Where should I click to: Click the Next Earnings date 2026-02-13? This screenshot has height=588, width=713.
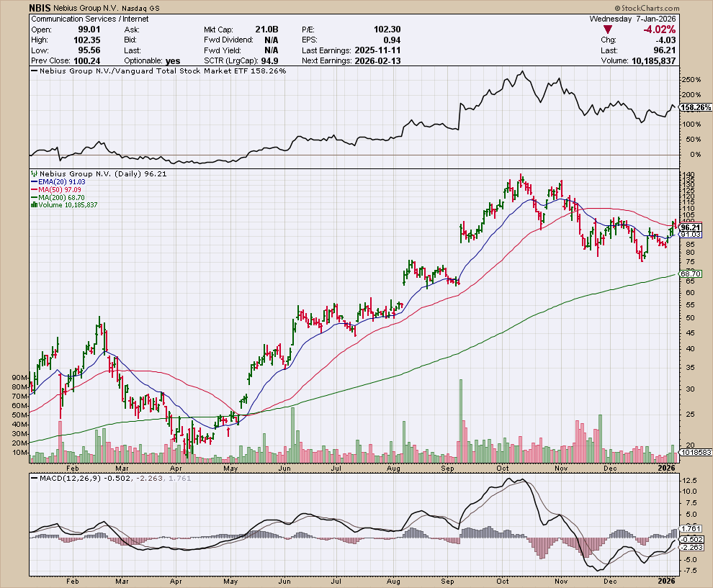coord(377,61)
